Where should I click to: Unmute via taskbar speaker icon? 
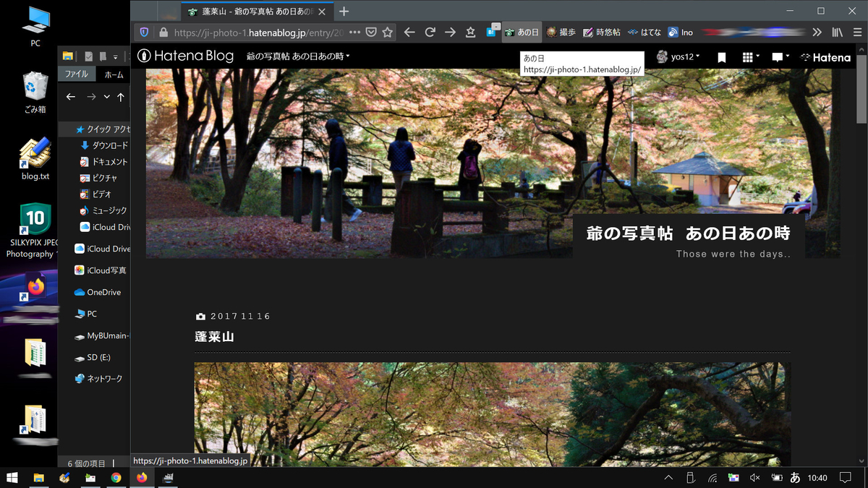click(754, 478)
